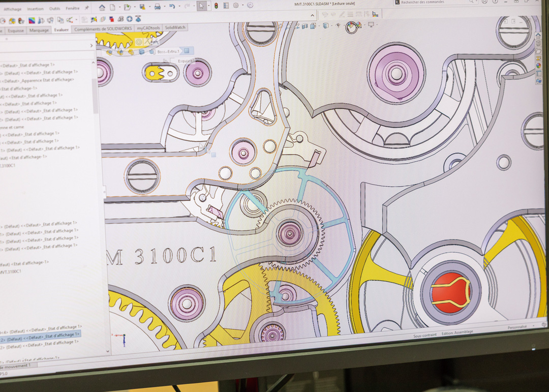Click the circled Edit Appearance color ball icon
The width and height of the screenshot is (549, 392).
tap(351, 26)
